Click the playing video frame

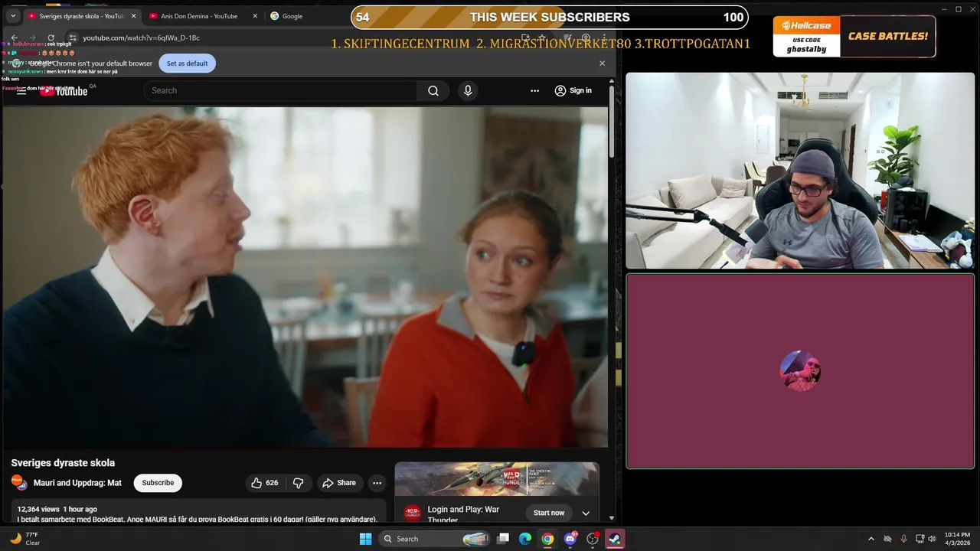click(305, 277)
